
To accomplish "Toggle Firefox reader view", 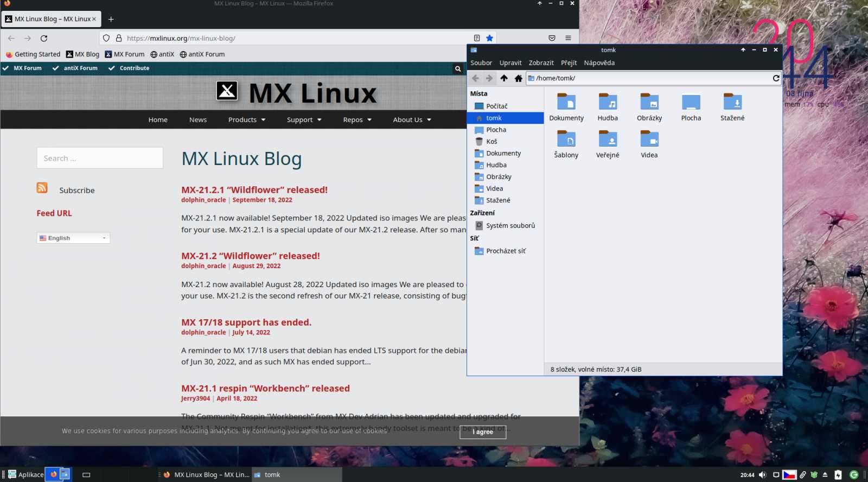I will pyautogui.click(x=476, y=38).
